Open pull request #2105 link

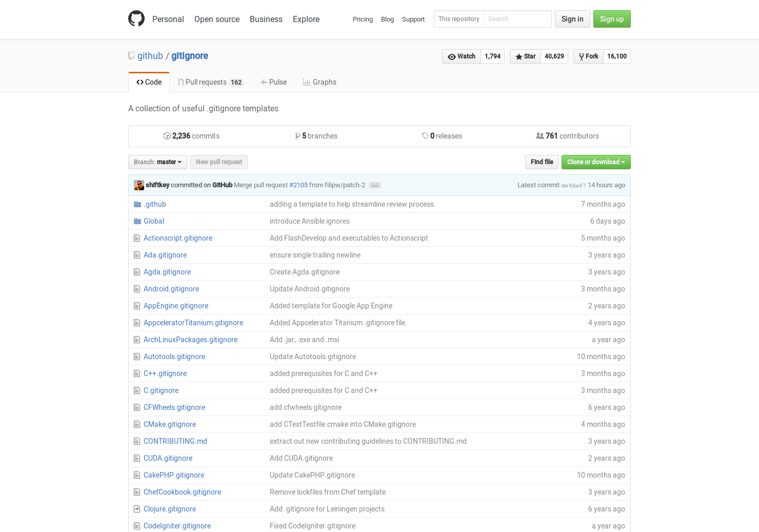(298, 185)
